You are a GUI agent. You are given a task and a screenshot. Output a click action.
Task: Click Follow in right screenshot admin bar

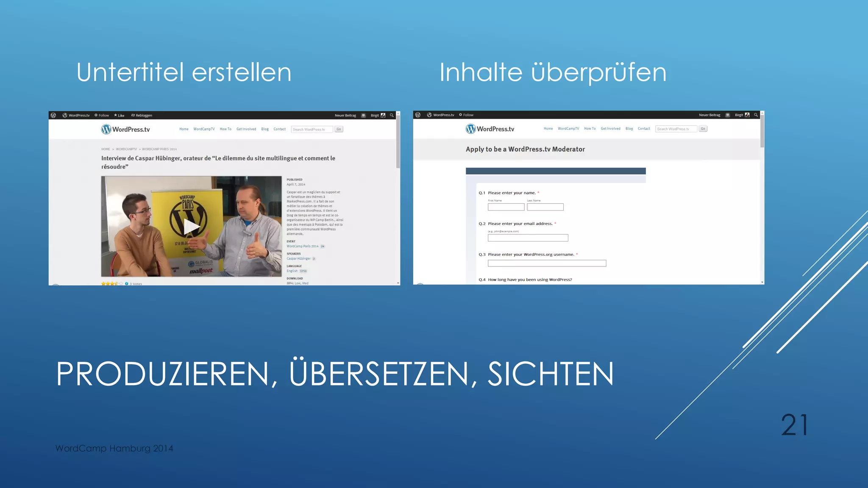pyautogui.click(x=466, y=115)
